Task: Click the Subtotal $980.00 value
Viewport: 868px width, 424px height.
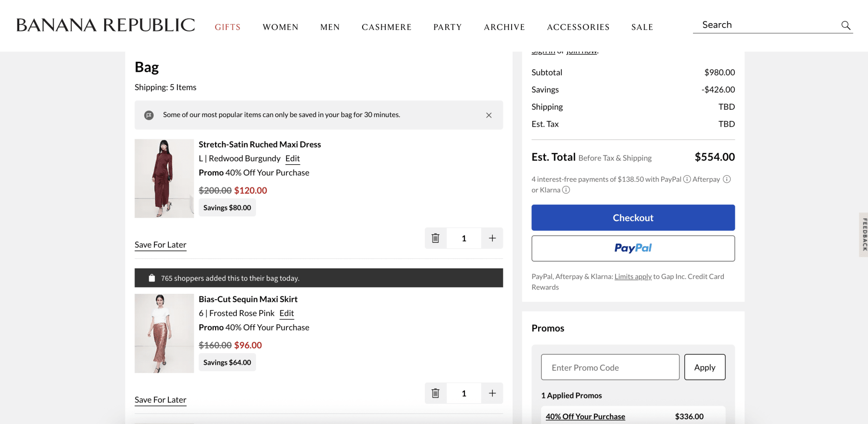Action: (x=719, y=72)
